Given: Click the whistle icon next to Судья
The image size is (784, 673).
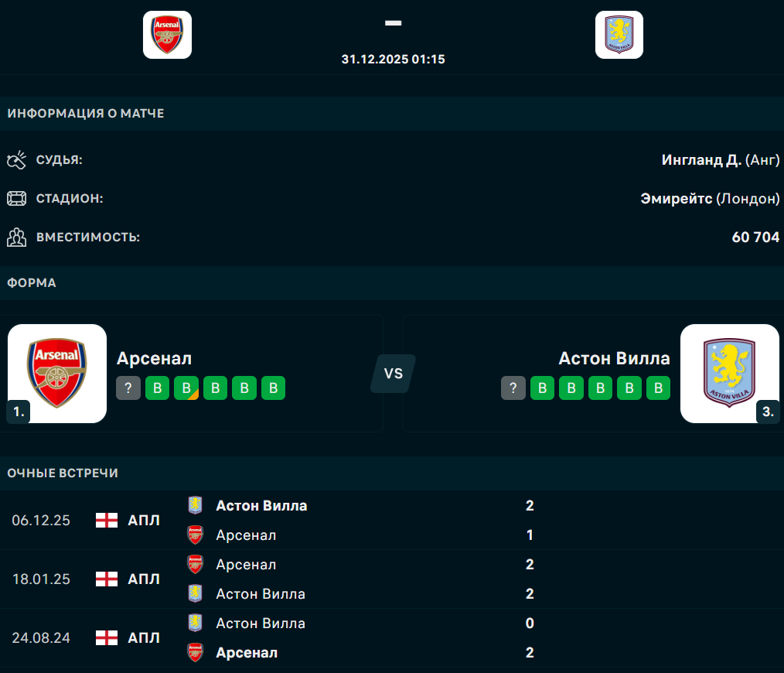Looking at the screenshot, I should (x=16, y=160).
